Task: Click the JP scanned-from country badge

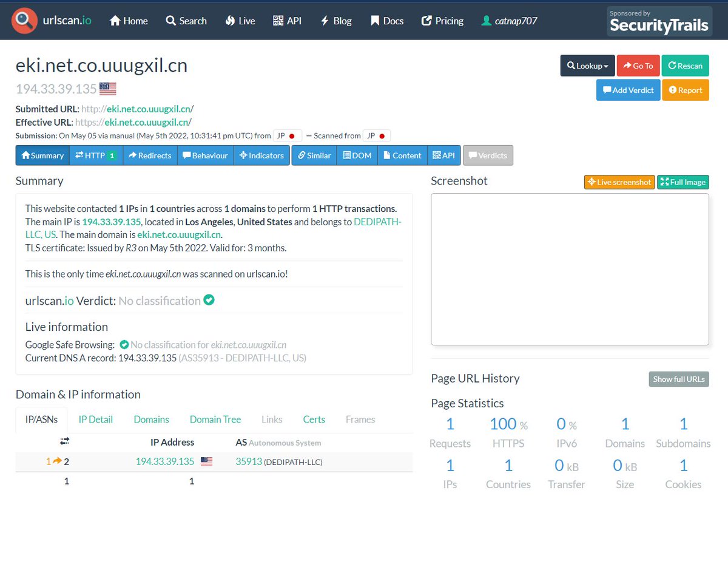Action: 377,136
